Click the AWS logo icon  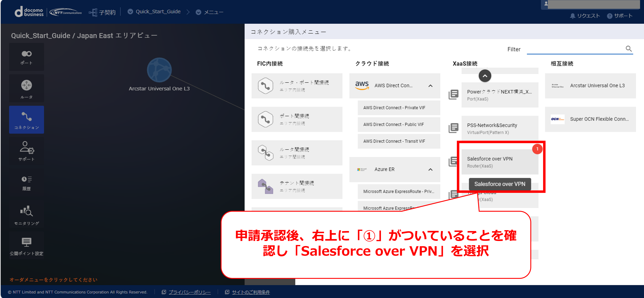pyautogui.click(x=362, y=85)
